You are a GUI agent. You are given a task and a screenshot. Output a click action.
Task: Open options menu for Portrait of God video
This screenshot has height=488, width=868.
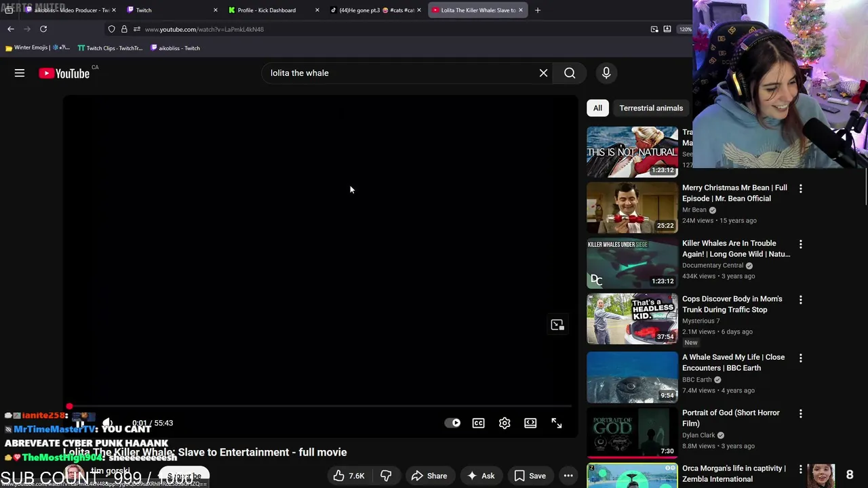[x=801, y=413]
